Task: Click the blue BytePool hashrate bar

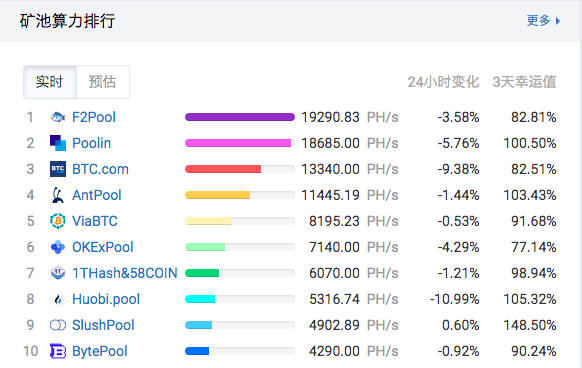Action: [x=197, y=351]
